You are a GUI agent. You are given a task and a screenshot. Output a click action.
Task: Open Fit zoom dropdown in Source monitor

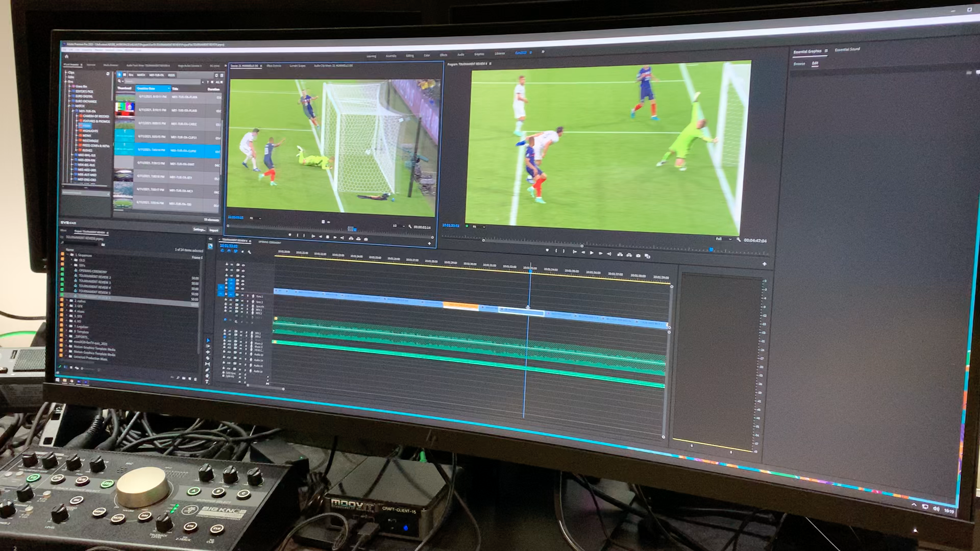(254, 218)
